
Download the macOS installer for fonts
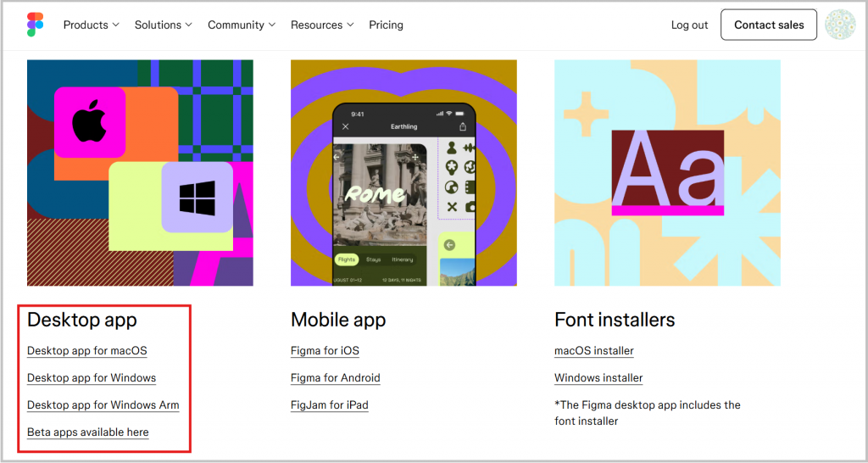coord(594,350)
